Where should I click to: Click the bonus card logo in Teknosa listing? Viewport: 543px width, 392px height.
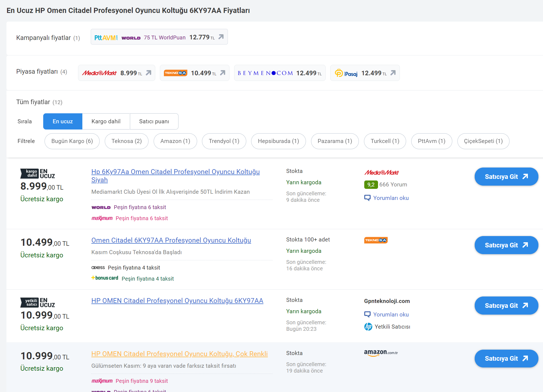pos(105,278)
